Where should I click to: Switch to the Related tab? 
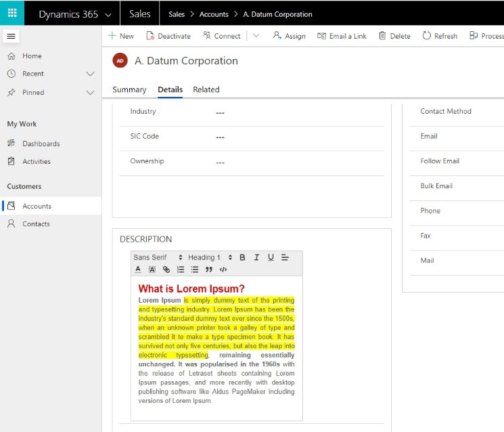tap(206, 89)
